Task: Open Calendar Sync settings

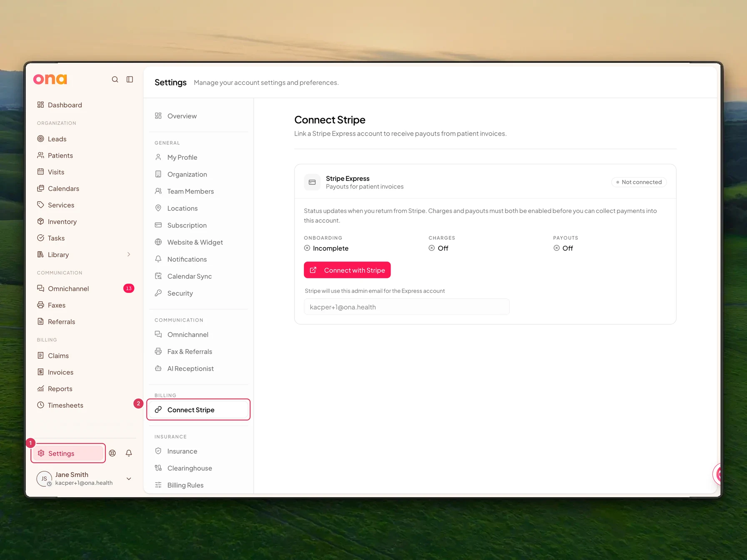Action: (x=199, y=276)
